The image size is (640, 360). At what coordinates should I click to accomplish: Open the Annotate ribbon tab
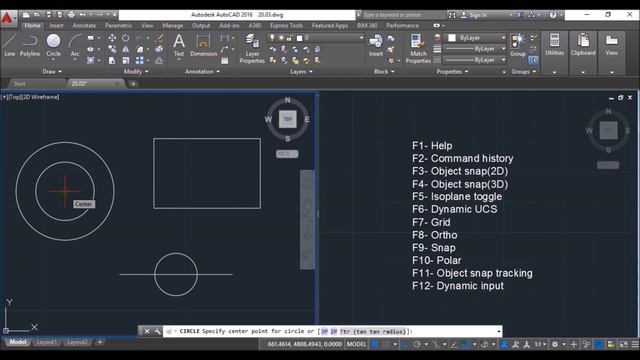tap(84, 26)
